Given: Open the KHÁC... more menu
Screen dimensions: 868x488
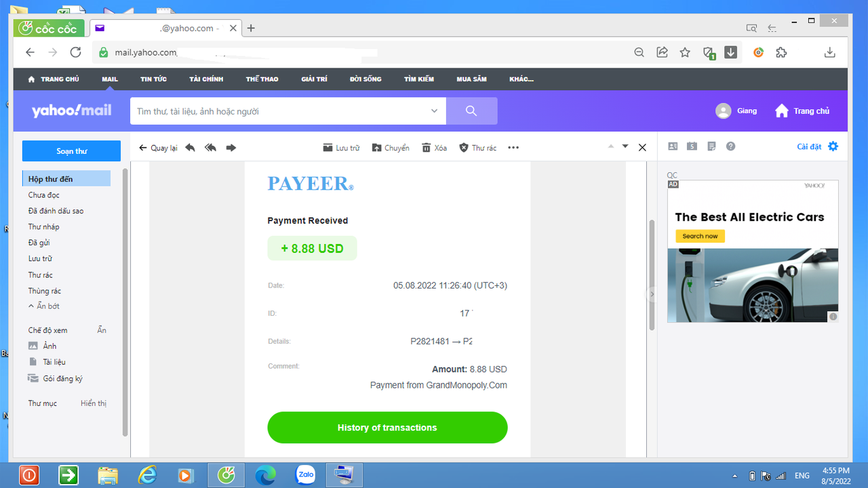Looking at the screenshot, I should pos(521,79).
